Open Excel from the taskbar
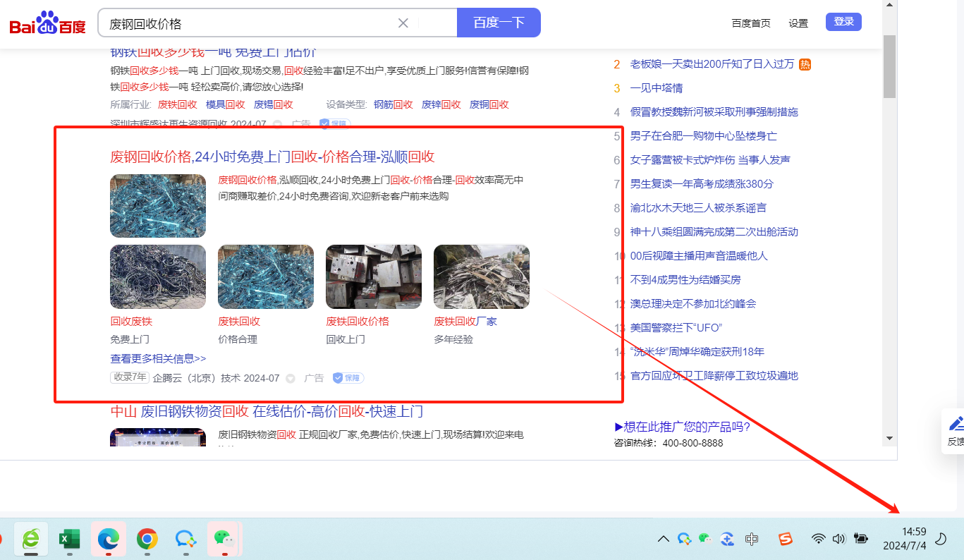The image size is (964, 560). pyautogui.click(x=69, y=540)
